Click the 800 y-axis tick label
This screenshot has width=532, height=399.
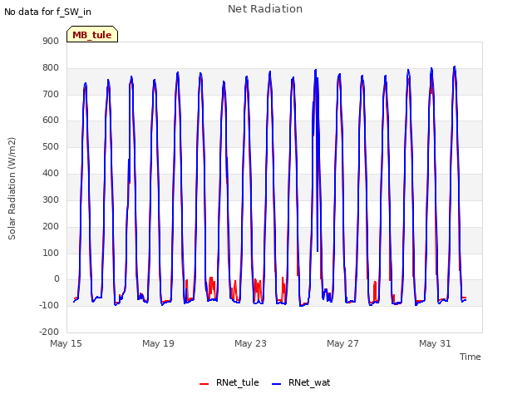tap(51, 67)
